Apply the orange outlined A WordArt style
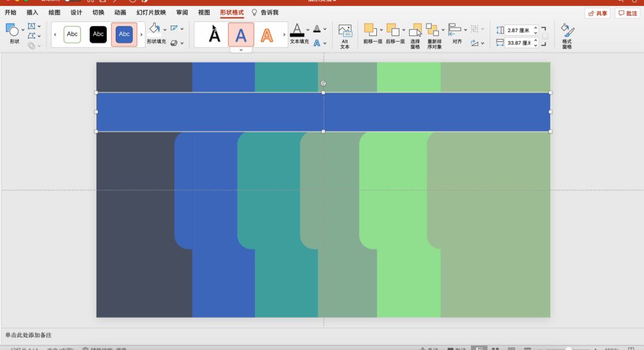644x350 pixels. (267, 35)
